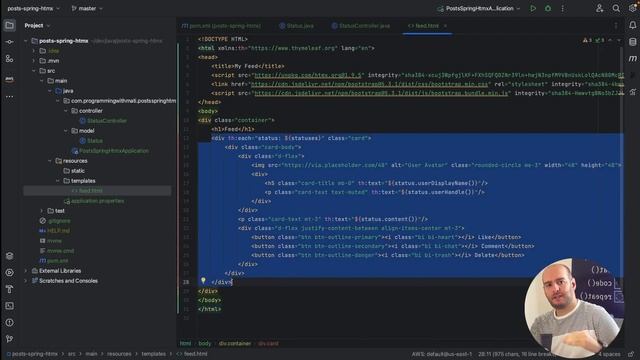Screen dimensions: 640x360
Task: Start debugging with the bug icon
Action: point(548,8)
